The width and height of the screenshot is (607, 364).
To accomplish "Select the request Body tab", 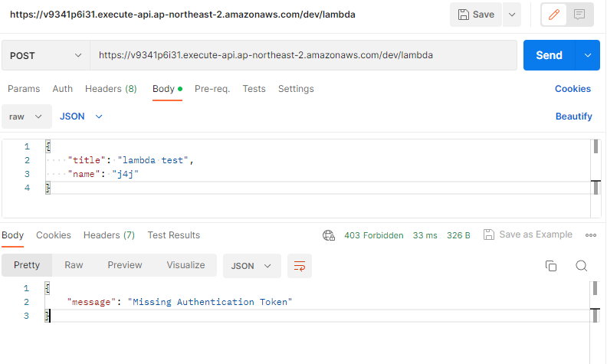I will [x=167, y=89].
